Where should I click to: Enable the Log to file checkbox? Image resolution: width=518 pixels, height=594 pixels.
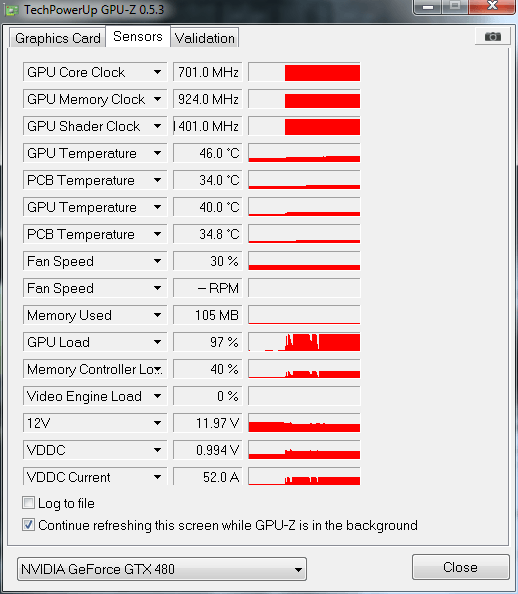[28, 503]
